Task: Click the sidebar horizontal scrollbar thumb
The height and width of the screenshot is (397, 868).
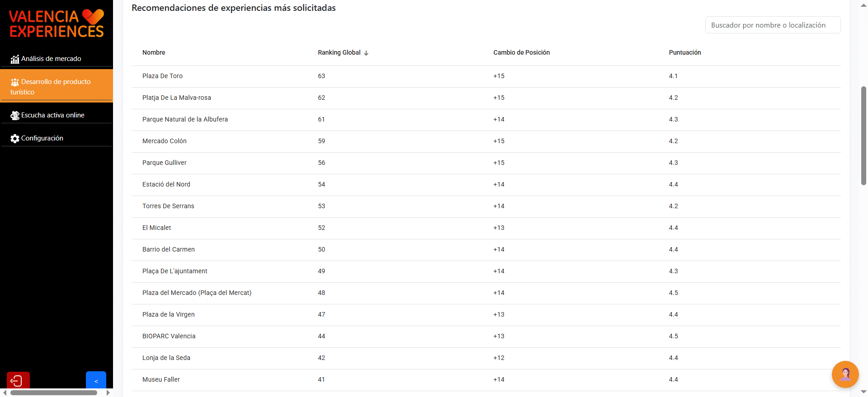Action: coord(53,393)
